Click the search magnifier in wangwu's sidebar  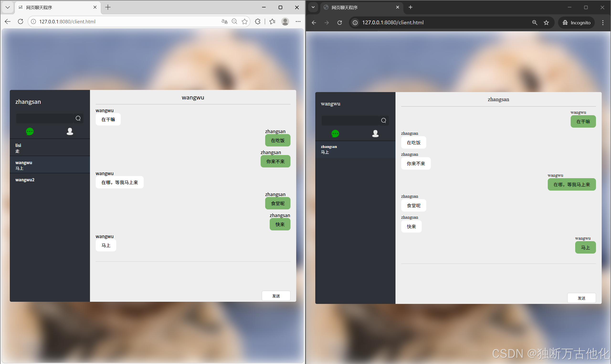[384, 120]
